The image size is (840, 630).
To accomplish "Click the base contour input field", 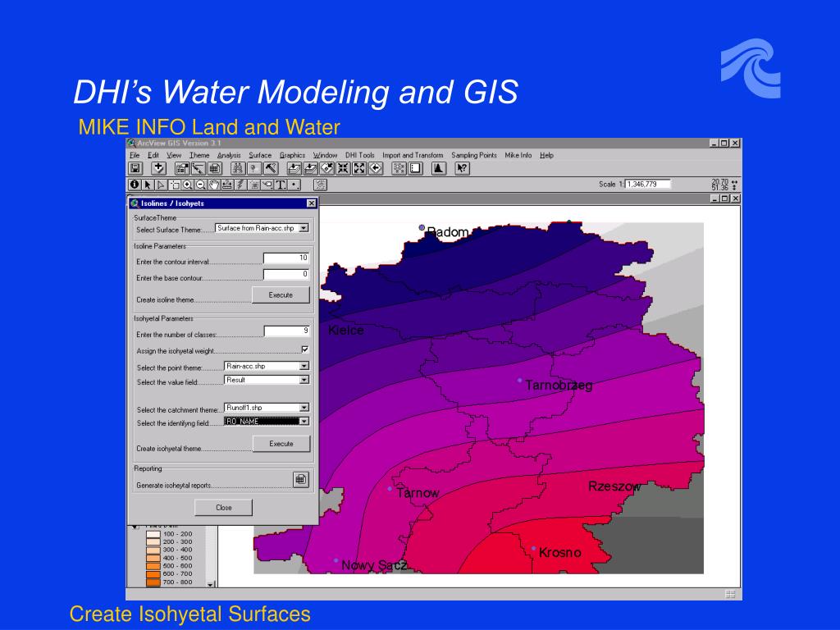I will pos(286,274).
